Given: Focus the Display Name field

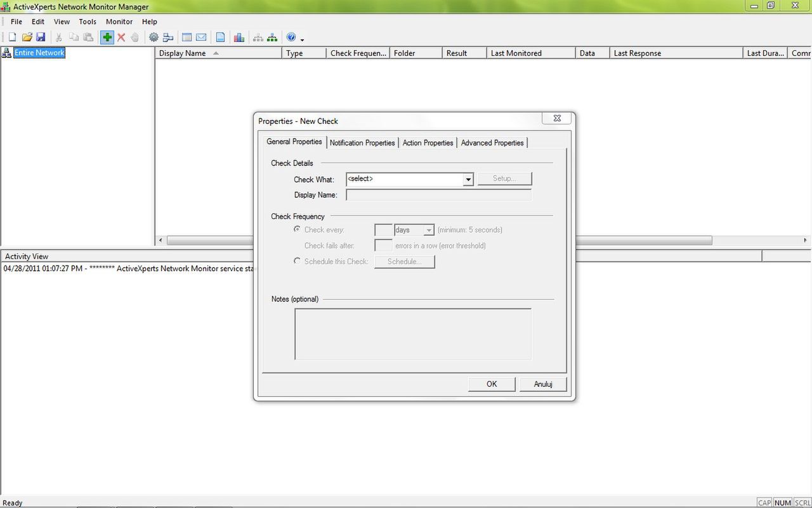Looking at the screenshot, I should click(x=438, y=195).
